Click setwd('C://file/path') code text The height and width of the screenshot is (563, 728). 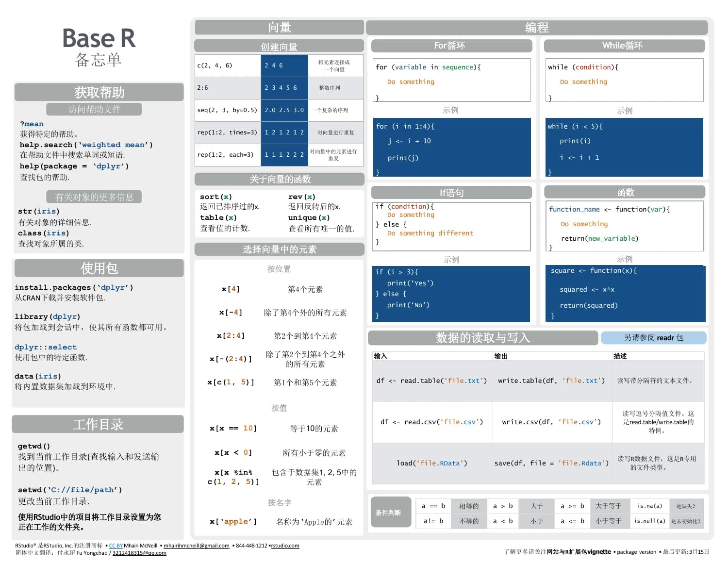click(70, 490)
